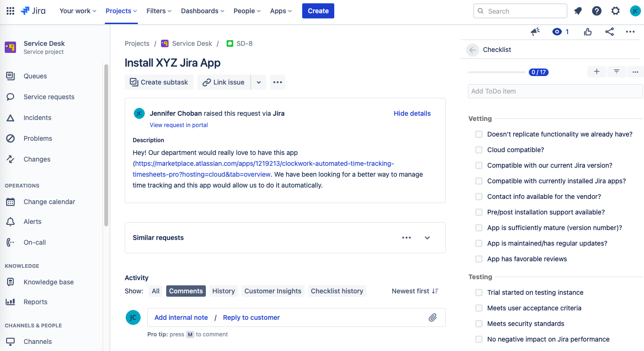Viewport: 644px width, 351px height.
Task: Click the attachment paperclip icon
Action: (433, 317)
